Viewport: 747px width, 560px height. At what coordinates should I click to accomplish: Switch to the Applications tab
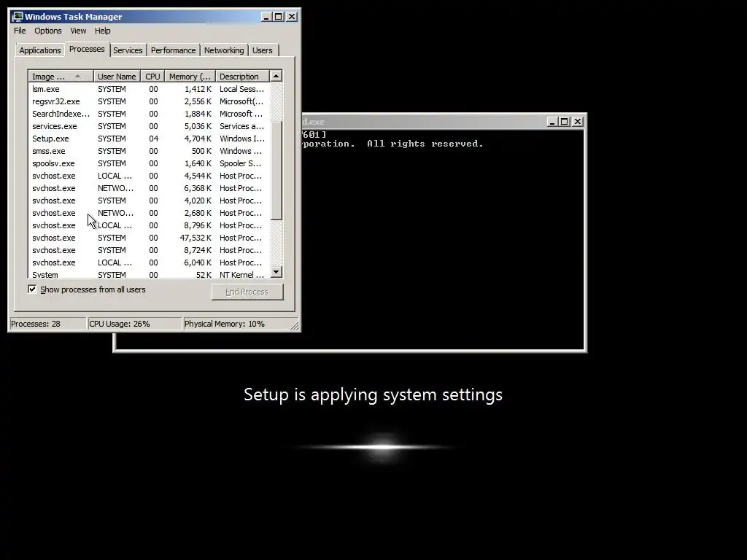40,50
